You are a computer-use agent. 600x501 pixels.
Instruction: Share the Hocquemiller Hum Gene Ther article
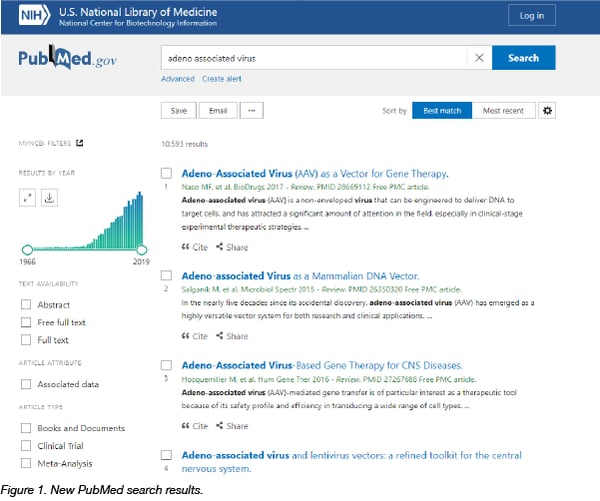[232, 426]
